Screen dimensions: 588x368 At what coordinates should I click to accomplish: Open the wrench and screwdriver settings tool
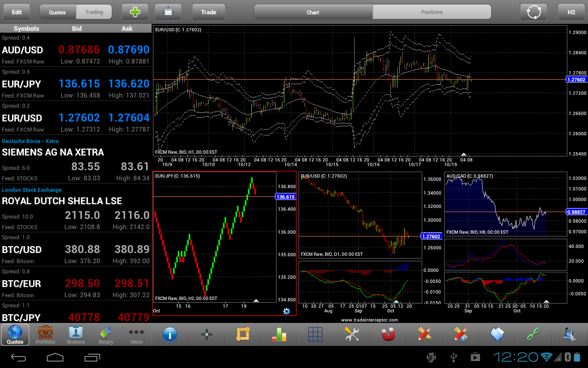(352, 334)
